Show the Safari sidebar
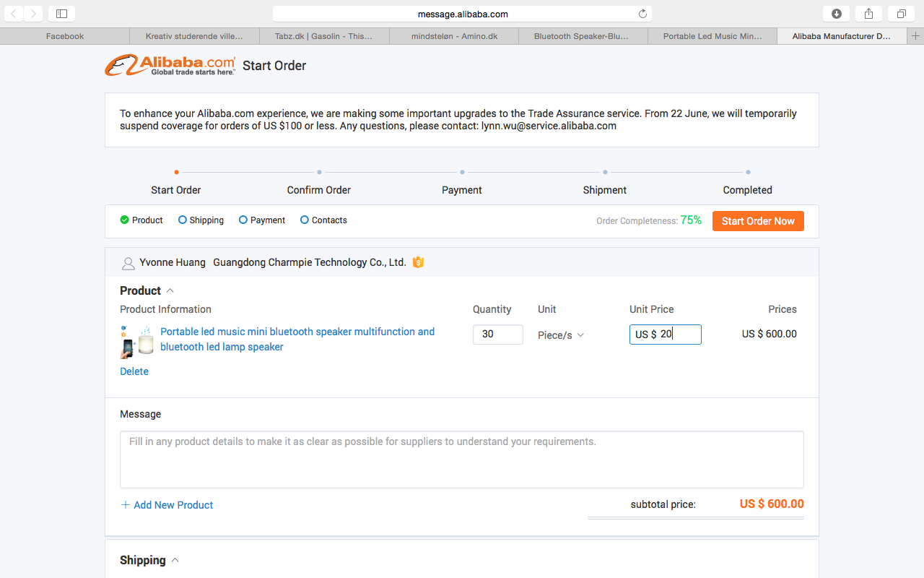 [x=61, y=14]
